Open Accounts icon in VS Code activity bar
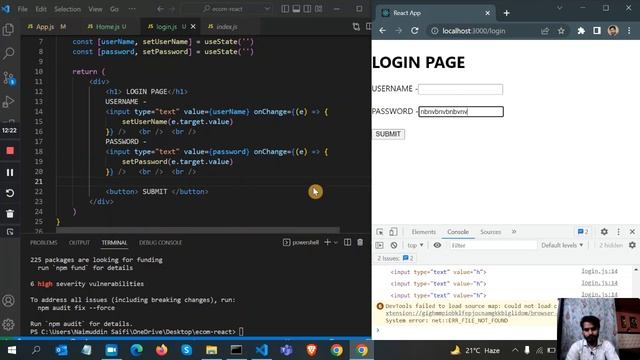 [8, 301]
